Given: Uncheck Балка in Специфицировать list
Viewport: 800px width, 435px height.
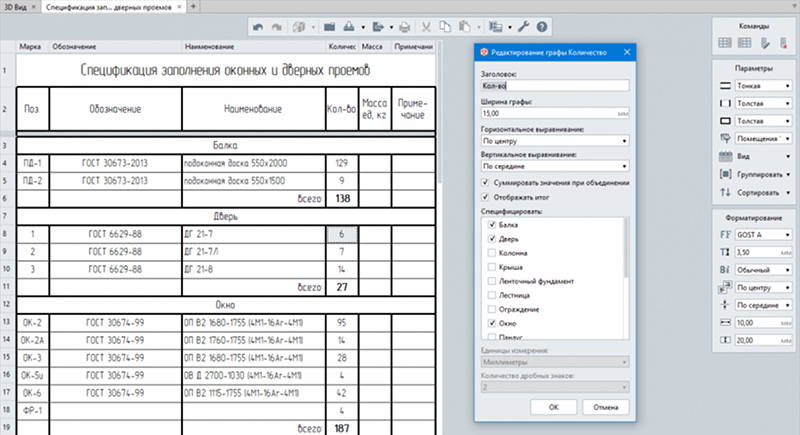Looking at the screenshot, I should (492, 224).
